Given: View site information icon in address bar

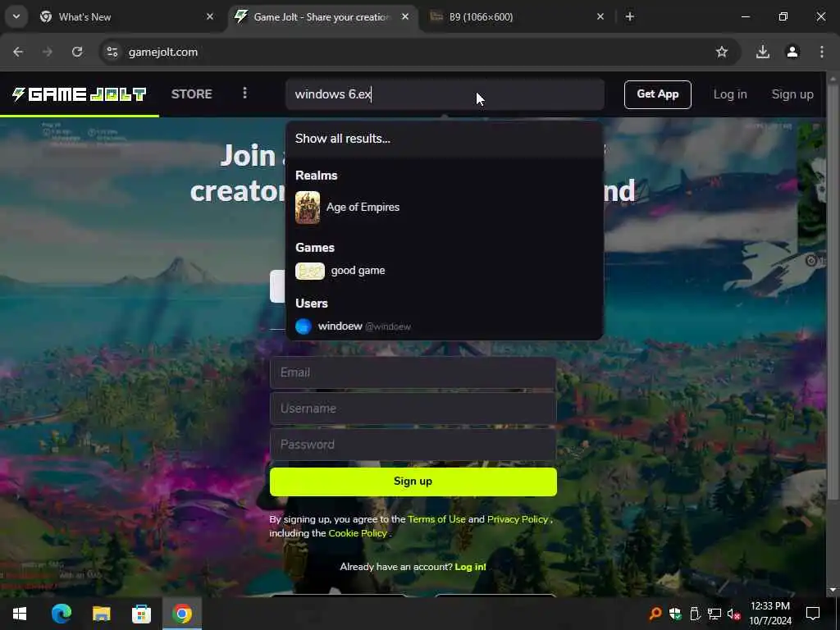Looking at the screenshot, I should pos(112,52).
